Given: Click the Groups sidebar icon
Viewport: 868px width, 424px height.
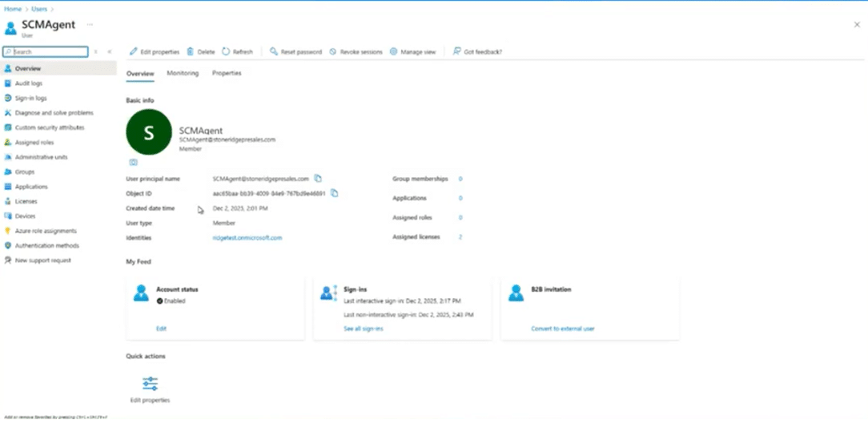Looking at the screenshot, I should tap(8, 172).
